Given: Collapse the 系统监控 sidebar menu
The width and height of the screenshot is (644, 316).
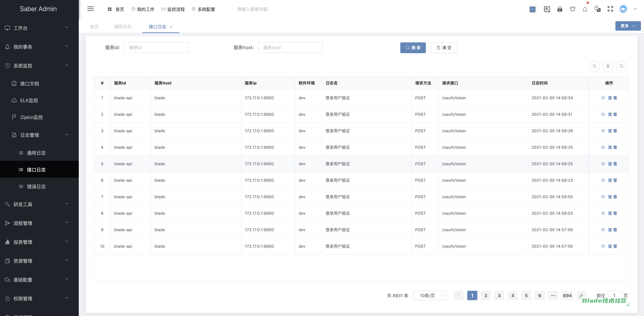Looking at the screenshot, I should (39, 66).
